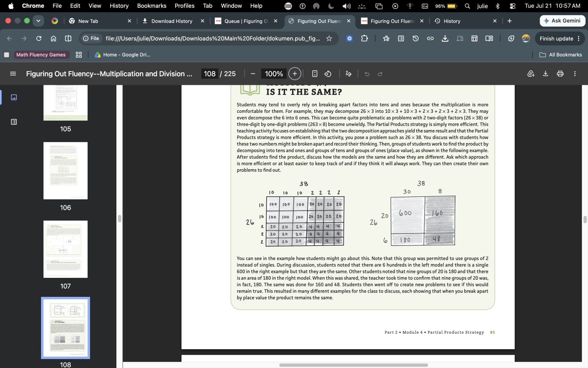Click the Ask Gemini button
This screenshot has height=368, width=588.
[x=563, y=21]
